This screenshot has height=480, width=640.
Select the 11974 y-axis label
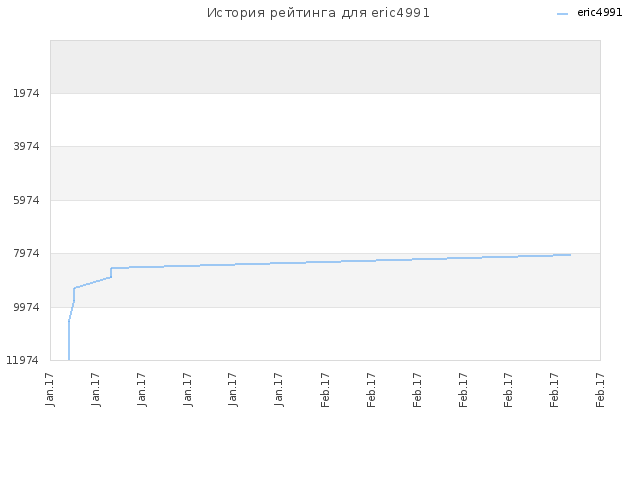[x=22, y=360]
